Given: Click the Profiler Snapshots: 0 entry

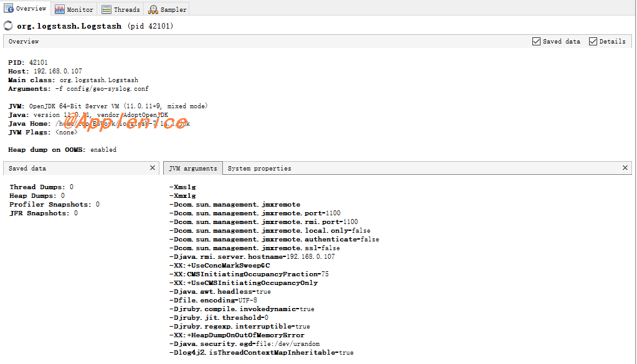Looking at the screenshot, I should [x=54, y=205].
